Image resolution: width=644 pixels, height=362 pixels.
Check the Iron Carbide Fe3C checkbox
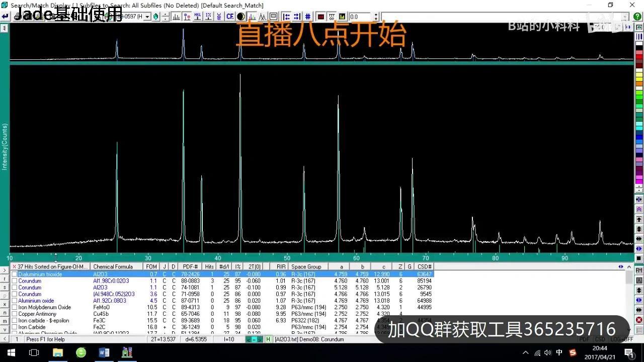coord(15,320)
